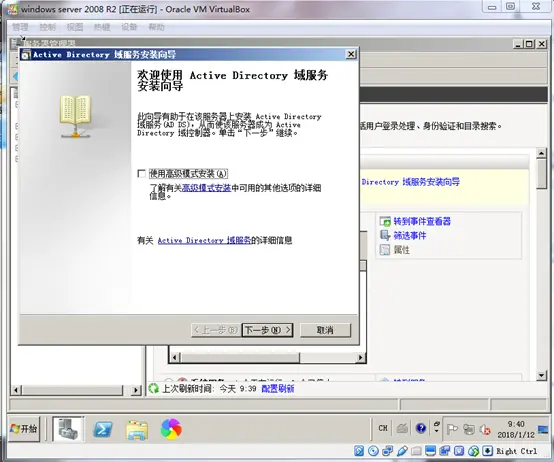The height and width of the screenshot is (462, 554).
Task: Click the VirtualBox green arrow globe indicator
Action: (473, 451)
